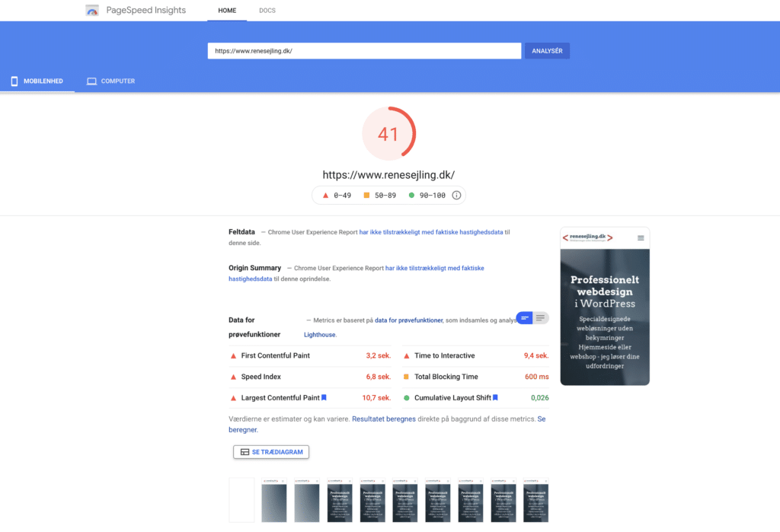Open the Feltdata 'har ikke tilstrækkeligt' link
The width and height of the screenshot is (780, 532).
431,232
